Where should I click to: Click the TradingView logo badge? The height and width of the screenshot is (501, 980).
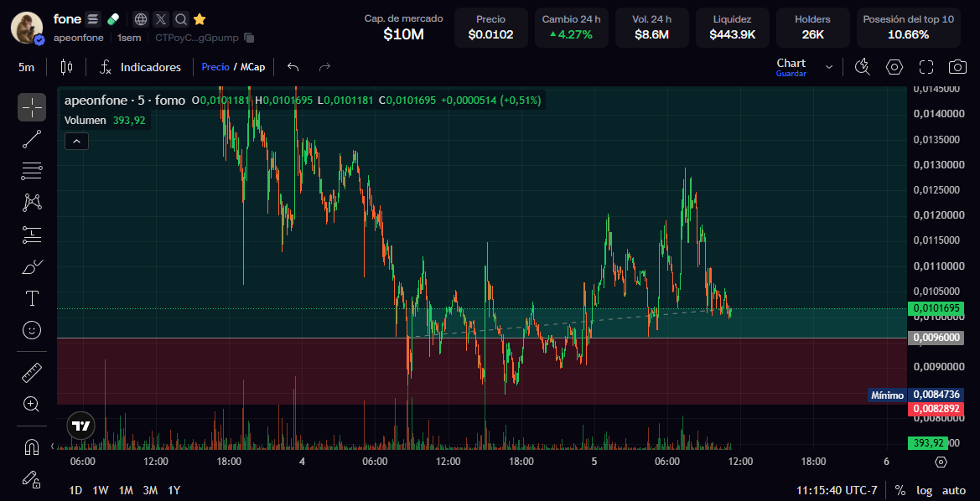(x=80, y=426)
